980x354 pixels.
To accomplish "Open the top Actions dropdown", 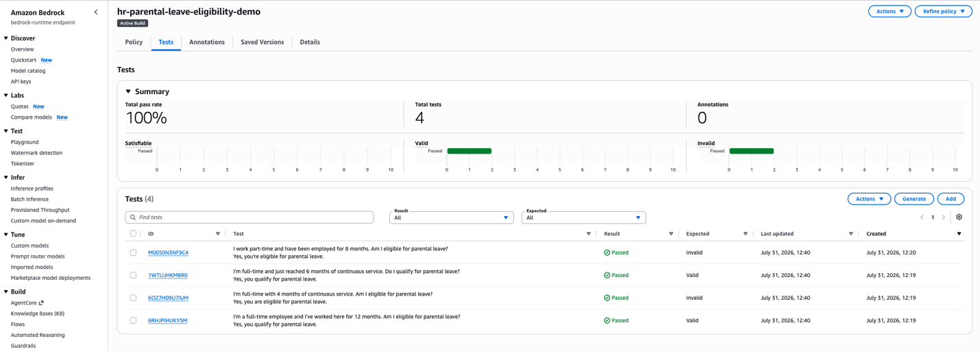I will [x=890, y=11].
